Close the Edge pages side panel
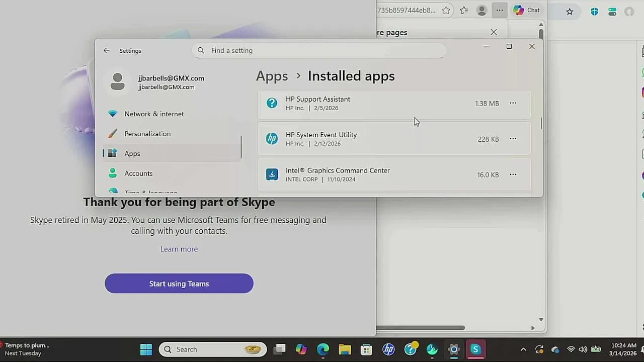This screenshot has height=362, width=644. (x=494, y=32)
